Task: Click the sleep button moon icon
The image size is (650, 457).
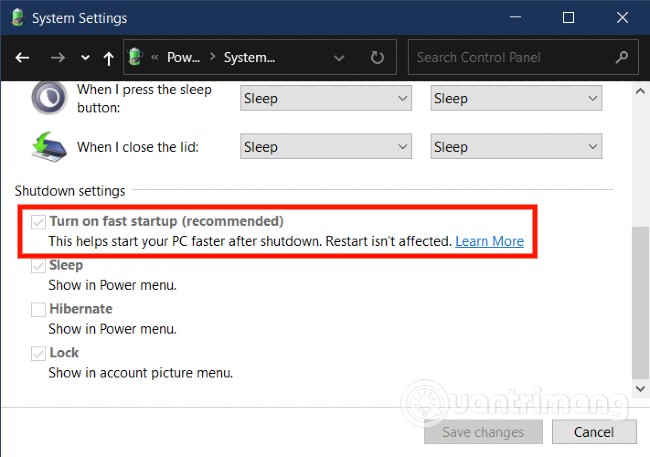Action: click(x=48, y=99)
